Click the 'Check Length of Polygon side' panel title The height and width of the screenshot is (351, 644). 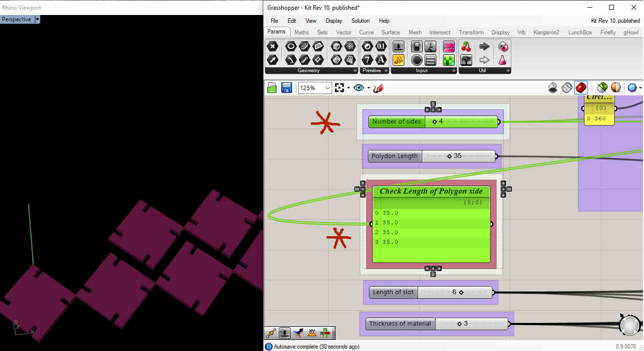[x=431, y=191]
